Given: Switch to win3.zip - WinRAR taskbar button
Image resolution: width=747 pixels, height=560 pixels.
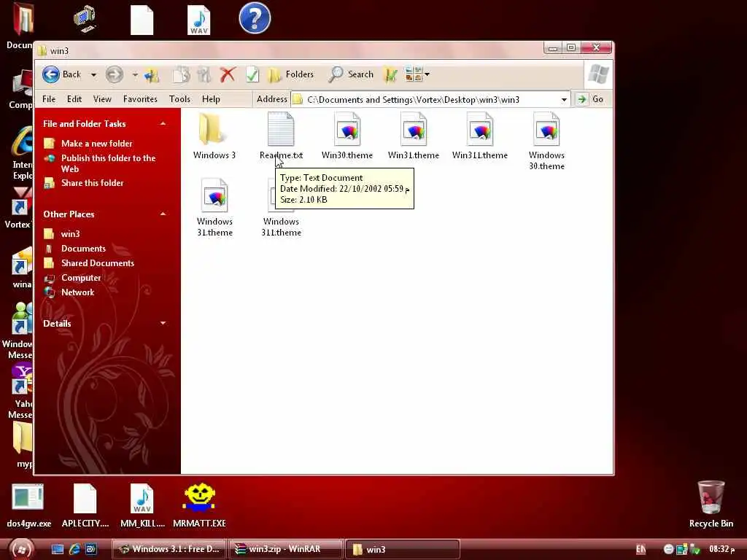Looking at the screenshot, I should pos(286,549).
